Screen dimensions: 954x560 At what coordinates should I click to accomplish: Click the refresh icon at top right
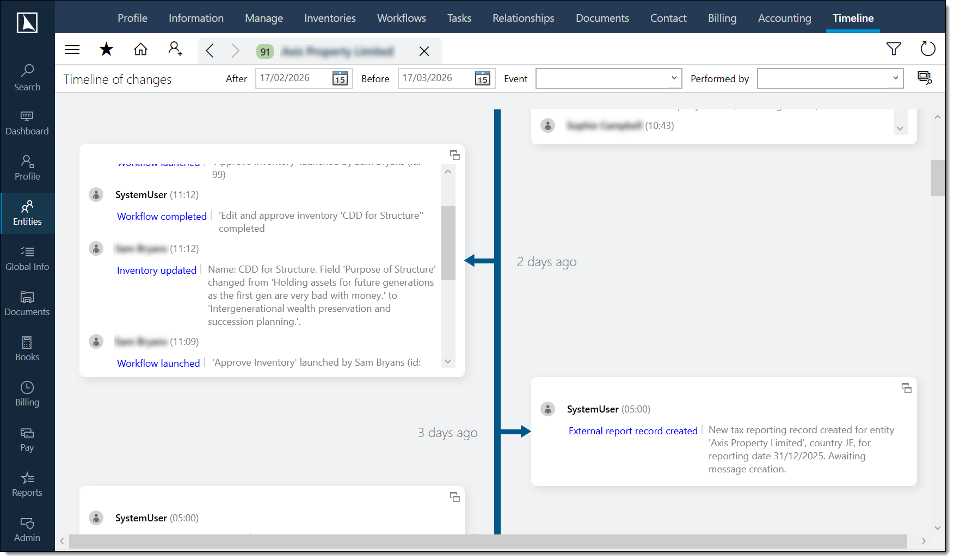point(928,48)
